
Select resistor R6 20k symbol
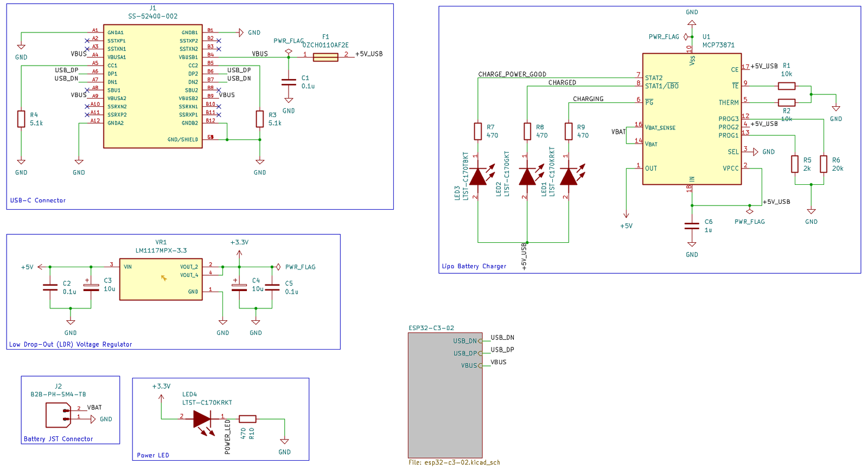click(x=824, y=164)
